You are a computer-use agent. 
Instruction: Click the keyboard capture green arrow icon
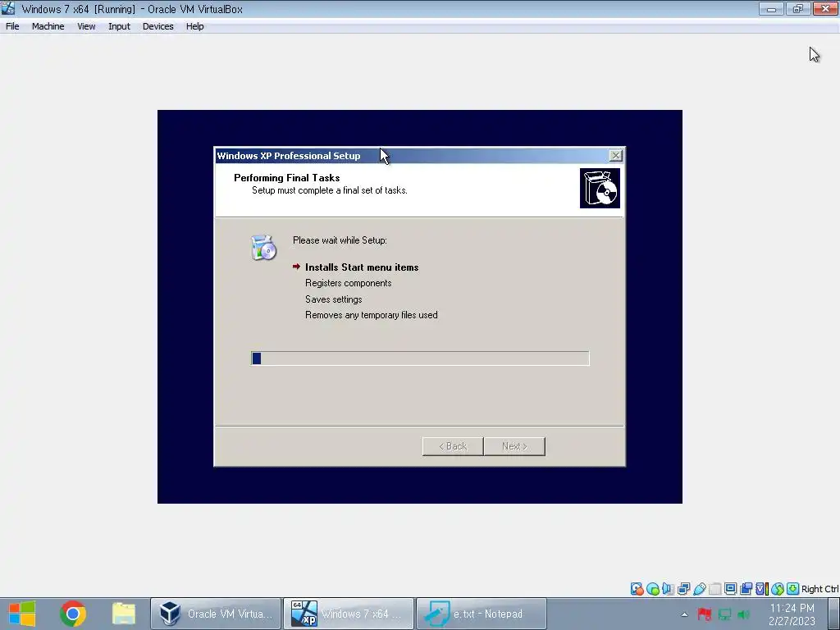[793, 588]
